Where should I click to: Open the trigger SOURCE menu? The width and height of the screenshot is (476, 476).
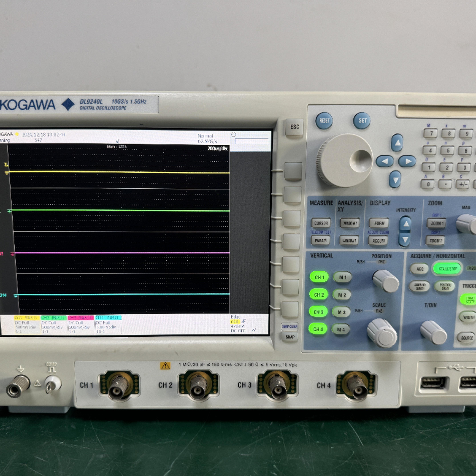(x=466, y=338)
